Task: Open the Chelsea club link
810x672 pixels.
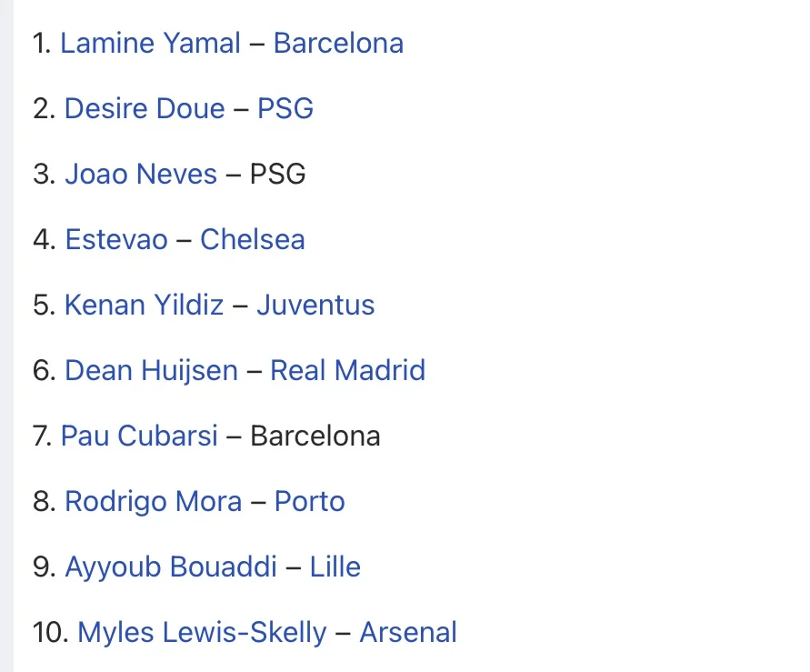Action: (252, 240)
